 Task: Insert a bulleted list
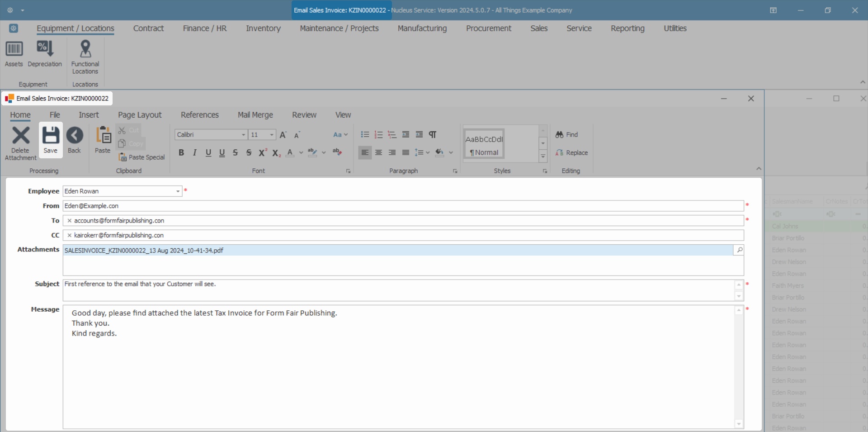(x=365, y=135)
